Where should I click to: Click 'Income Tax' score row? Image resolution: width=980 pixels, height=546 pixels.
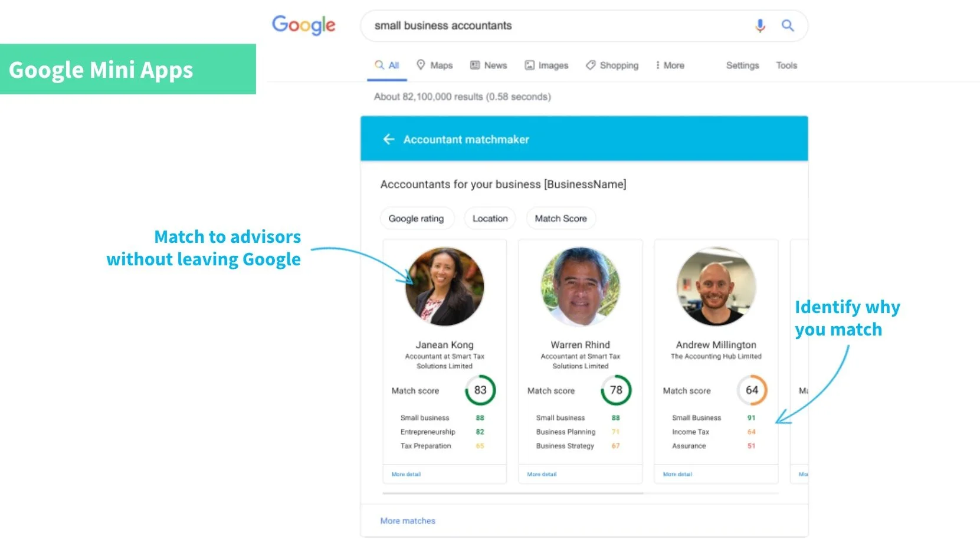pyautogui.click(x=714, y=432)
